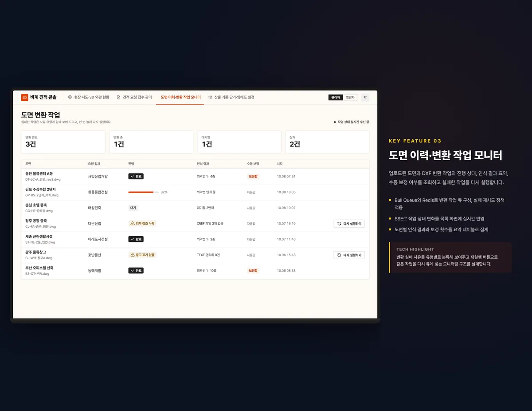This screenshot has width=532, height=411.
Task: Click drawing name 춘천 호텔 증축
Action: click(36, 205)
